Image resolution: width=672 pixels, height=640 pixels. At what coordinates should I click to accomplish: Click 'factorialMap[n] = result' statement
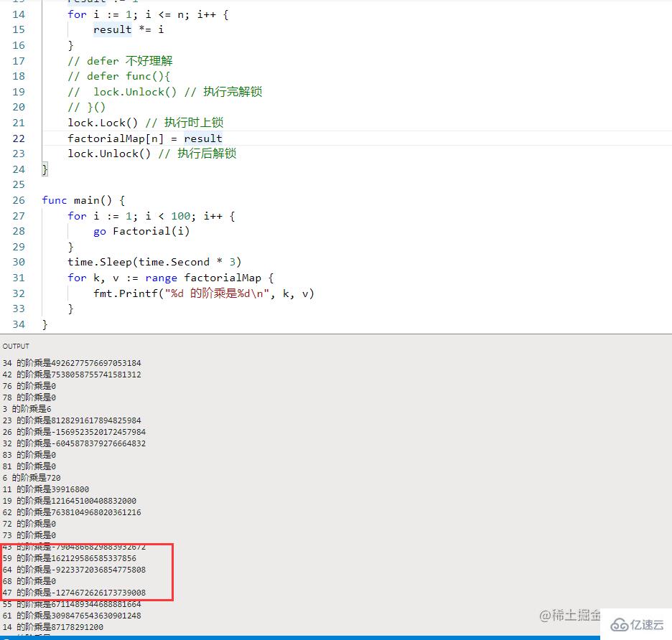[x=145, y=138]
